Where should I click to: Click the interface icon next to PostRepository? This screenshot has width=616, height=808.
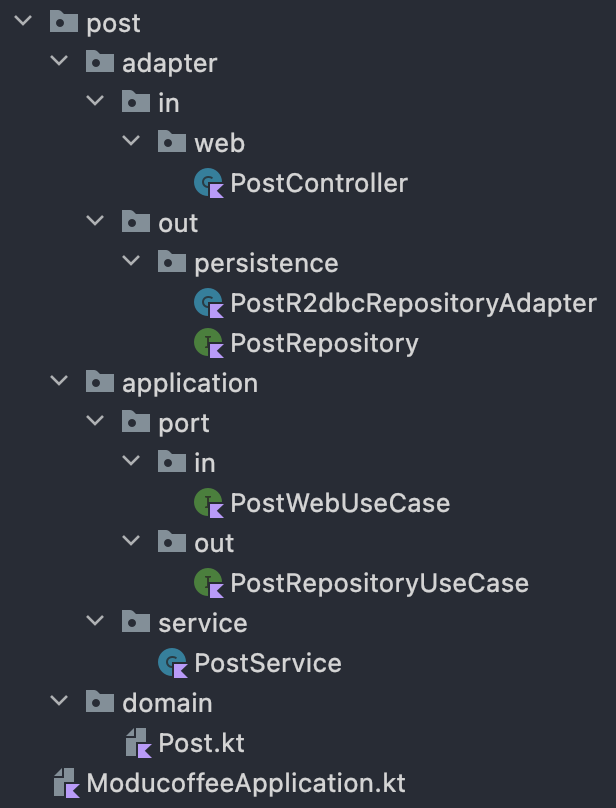click(207, 343)
